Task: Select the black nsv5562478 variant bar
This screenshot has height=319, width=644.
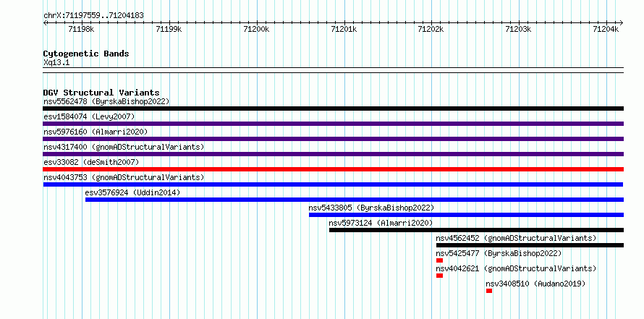Action: pos(333,109)
